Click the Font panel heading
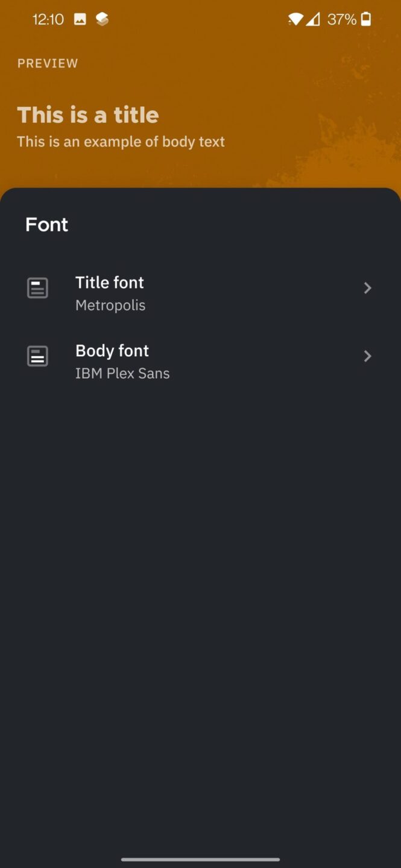This screenshot has width=401, height=868. point(46,224)
